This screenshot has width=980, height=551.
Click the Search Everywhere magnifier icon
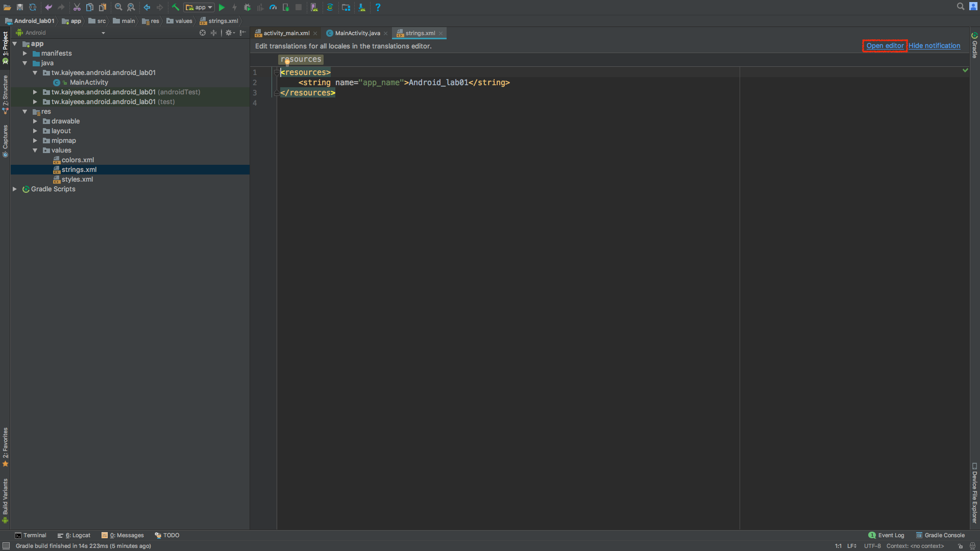tap(961, 6)
